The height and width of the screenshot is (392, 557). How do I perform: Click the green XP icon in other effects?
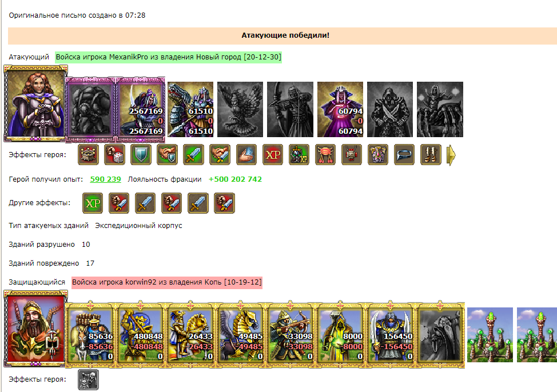pyautogui.click(x=93, y=203)
